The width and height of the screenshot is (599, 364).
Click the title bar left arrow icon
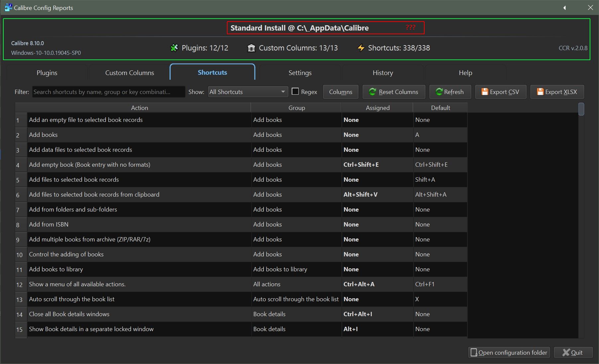[564, 8]
